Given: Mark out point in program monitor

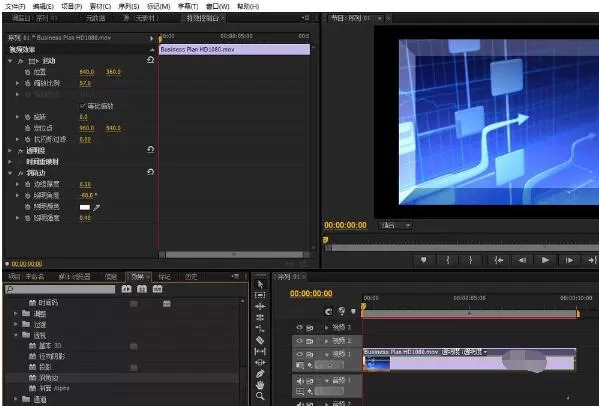Looking at the screenshot, I should click(471, 260).
